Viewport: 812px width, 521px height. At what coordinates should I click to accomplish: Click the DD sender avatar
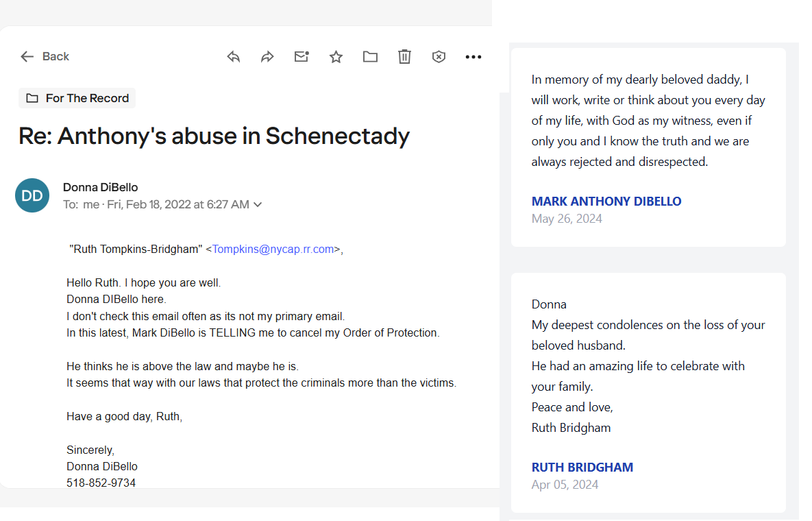(x=32, y=195)
